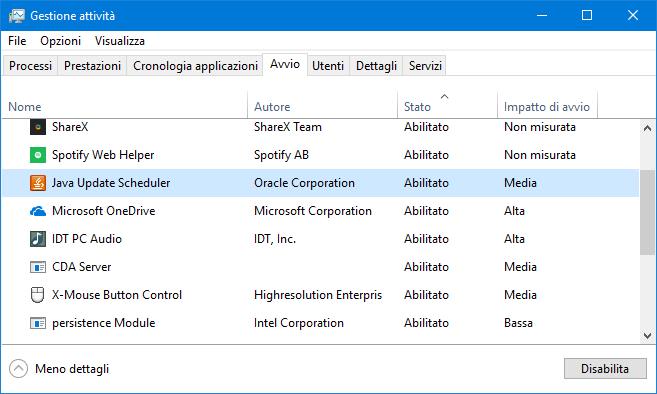Open the Cronologia applicazioni tab

tap(195, 66)
